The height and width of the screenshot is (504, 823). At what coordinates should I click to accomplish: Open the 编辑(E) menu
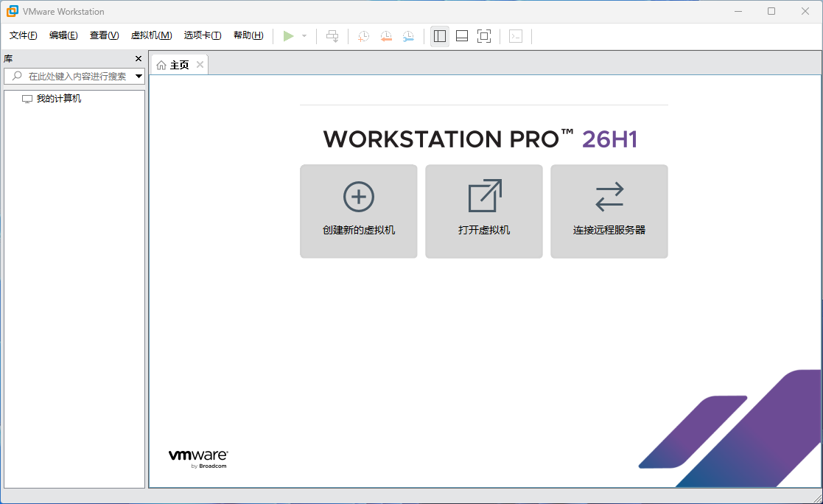[x=63, y=35]
